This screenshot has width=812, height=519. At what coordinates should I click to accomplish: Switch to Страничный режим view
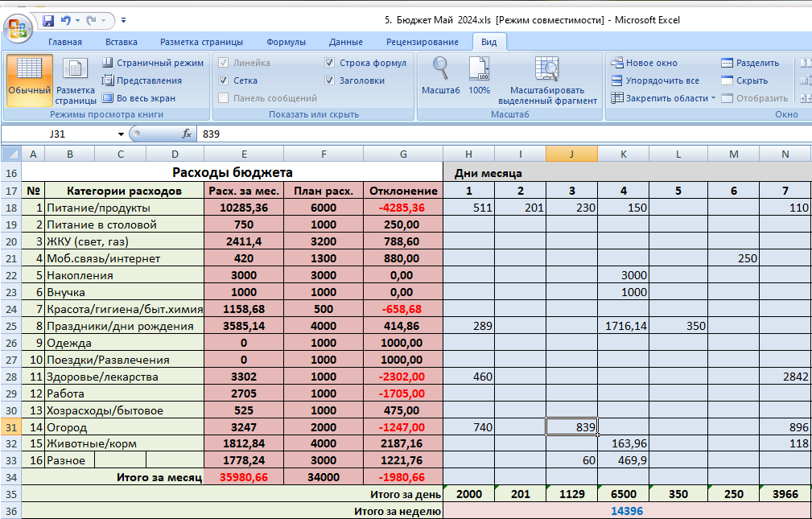click(x=153, y=63)
